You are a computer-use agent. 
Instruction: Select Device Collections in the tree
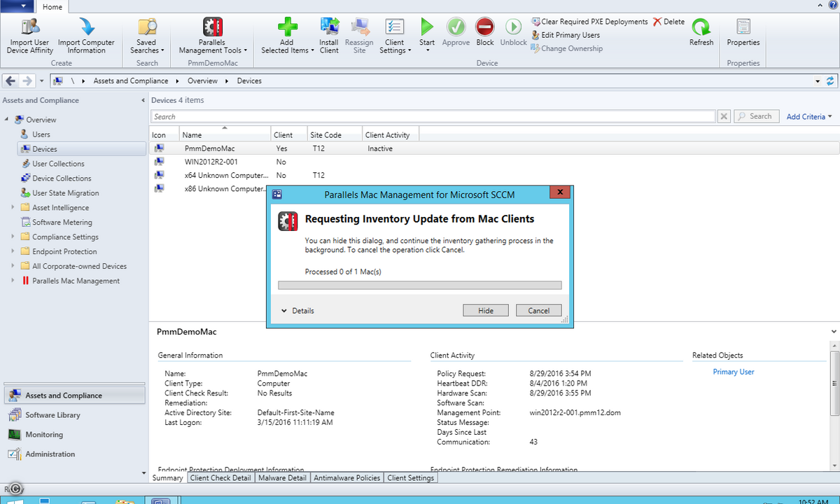pyautogui.click(x=62, y=178)
